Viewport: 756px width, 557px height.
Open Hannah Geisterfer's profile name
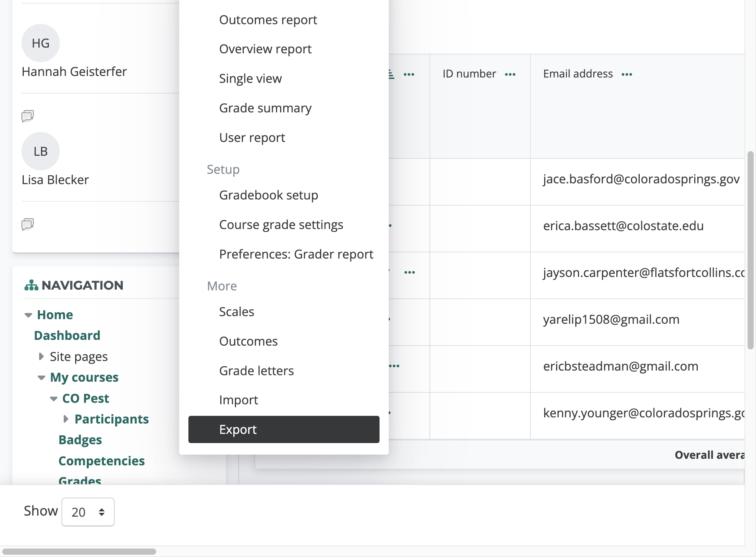click(74, 72)
